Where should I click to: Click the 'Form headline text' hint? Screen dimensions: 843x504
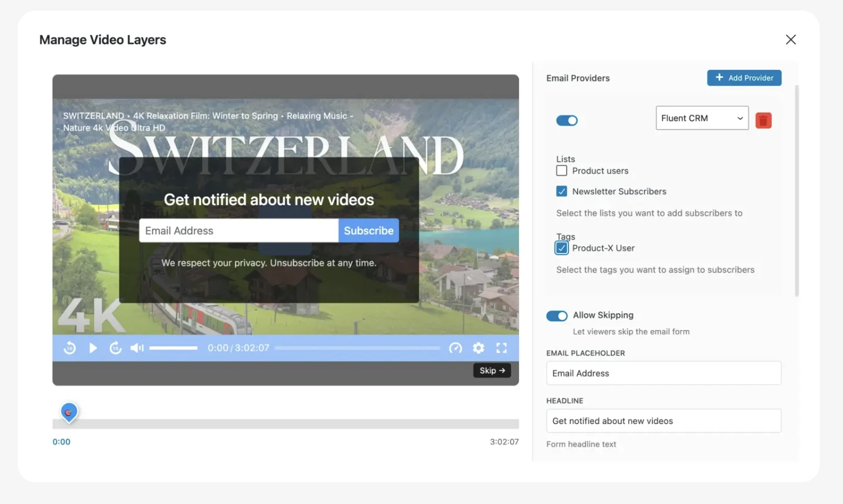[x=581, y=444]
